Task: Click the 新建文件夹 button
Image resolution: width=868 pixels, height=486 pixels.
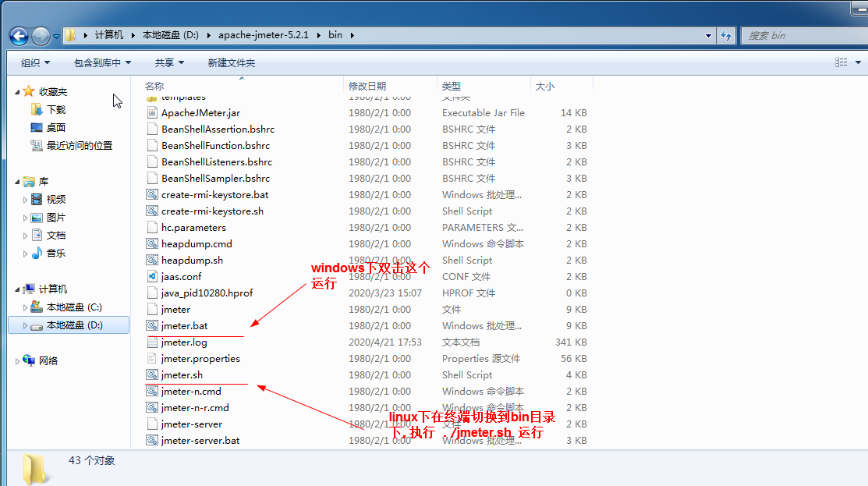Action: [x=231, y=62]
